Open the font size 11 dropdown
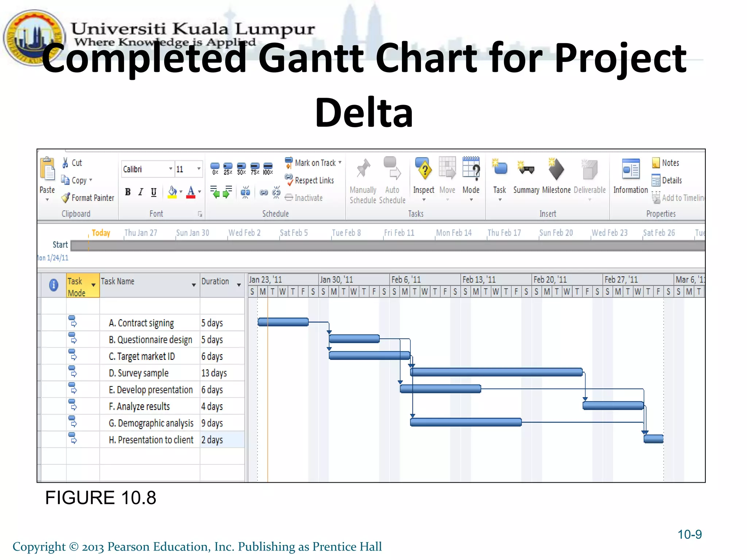 (x=199, y=169)
